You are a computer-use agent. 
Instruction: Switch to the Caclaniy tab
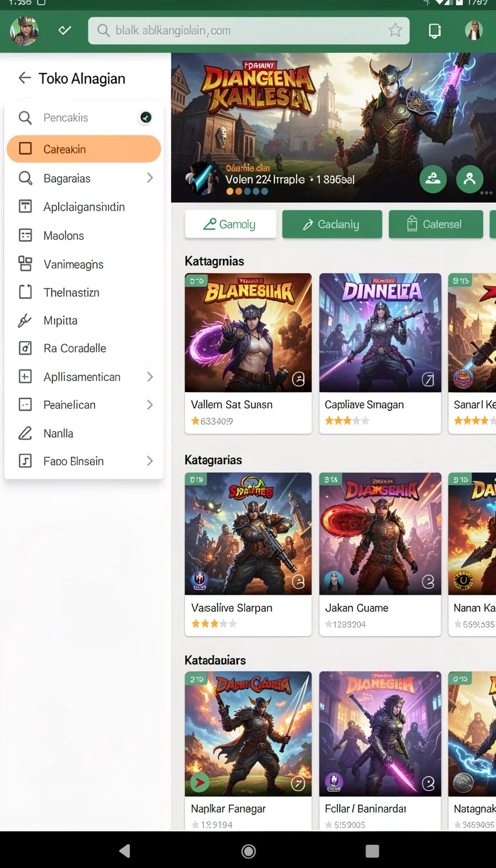pos(332,224)
